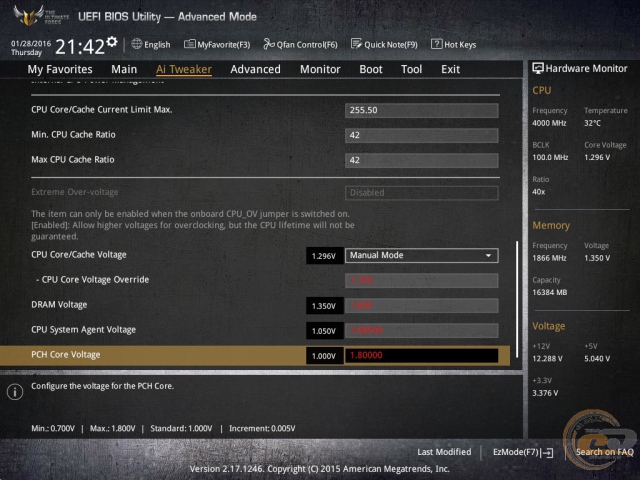Screen dimensions: 640x480
Task: Click the English language button
Action: tap(157, 44)
